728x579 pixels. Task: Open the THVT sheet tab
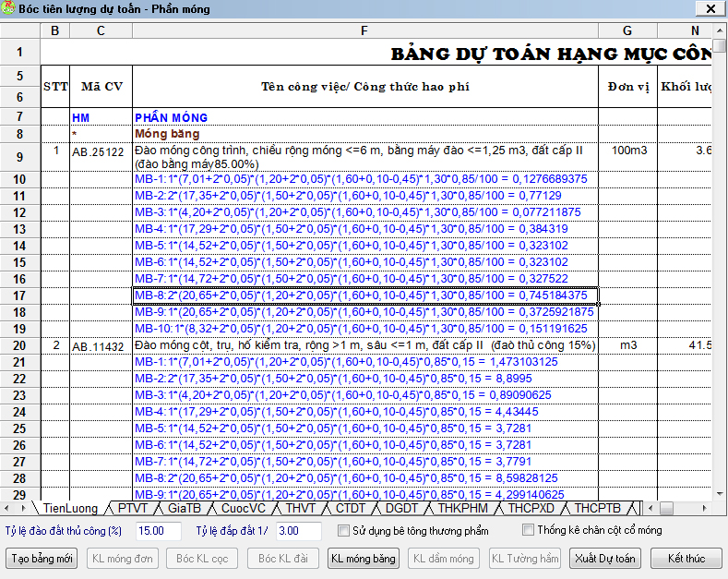[301, 509]
